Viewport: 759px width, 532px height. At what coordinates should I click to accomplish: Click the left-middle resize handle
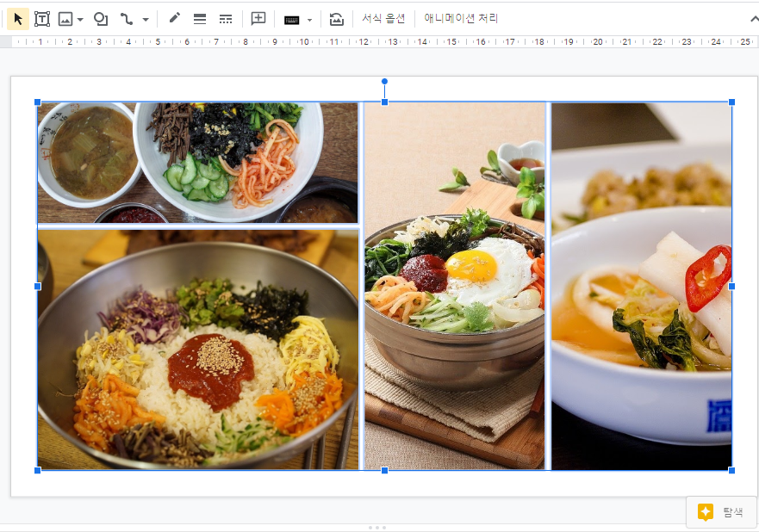click(x=38, y=287)
